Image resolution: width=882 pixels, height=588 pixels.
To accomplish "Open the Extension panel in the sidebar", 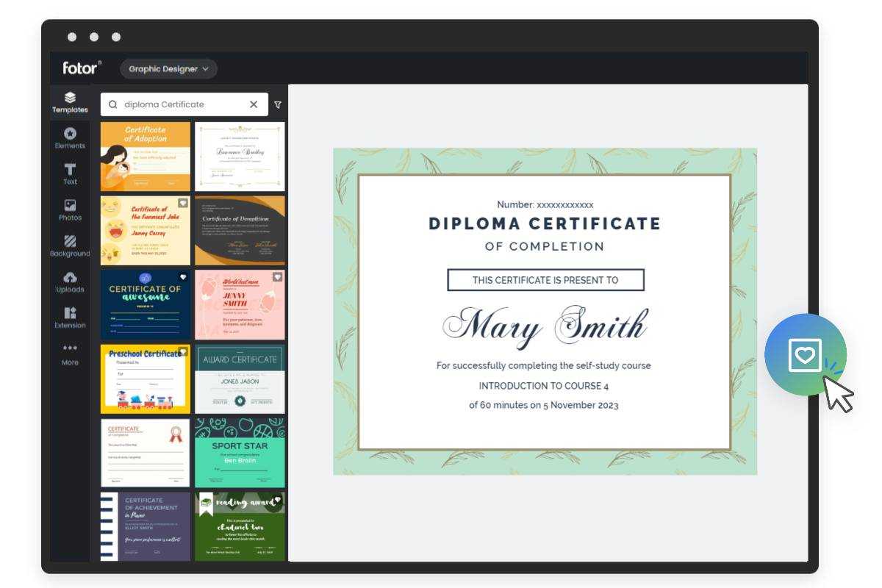I will pos(70,318).
